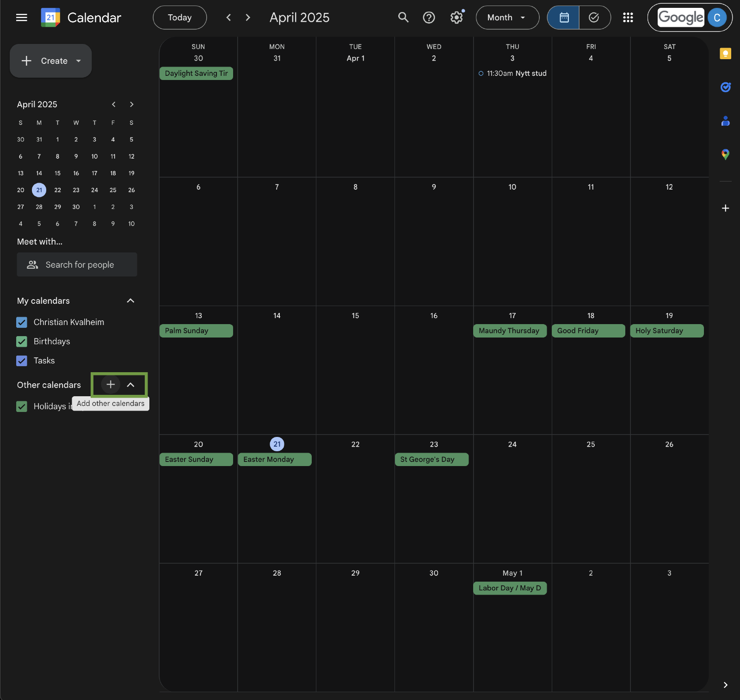This screenshot has width=740, height=700.
Task: Collapse the Other calendars section
Action: (130, 385)
